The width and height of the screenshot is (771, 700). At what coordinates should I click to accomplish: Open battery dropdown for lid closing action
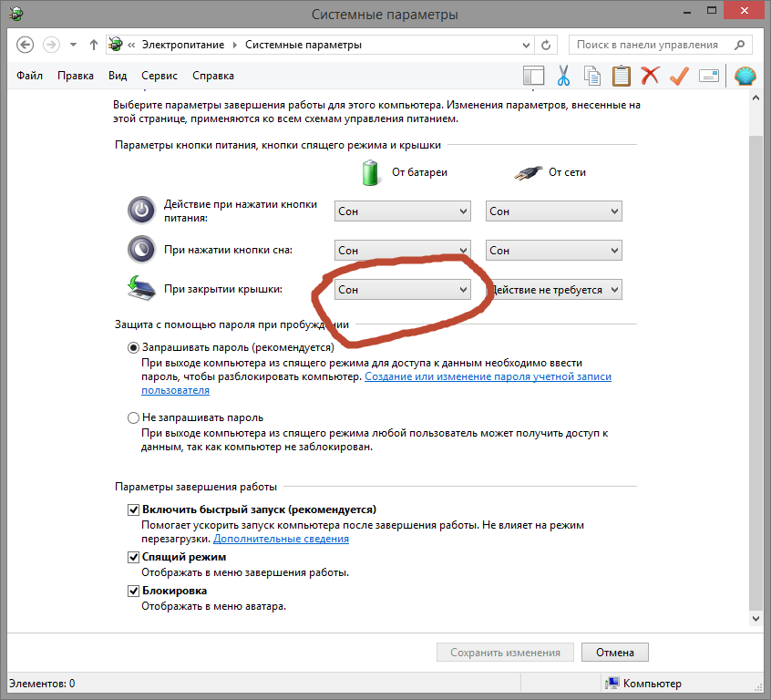point(402,290)
